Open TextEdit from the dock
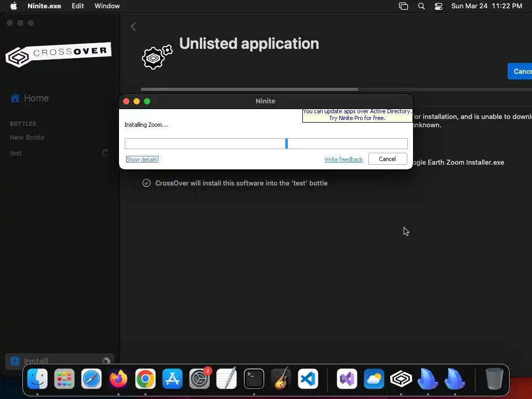 coord(227,379)
